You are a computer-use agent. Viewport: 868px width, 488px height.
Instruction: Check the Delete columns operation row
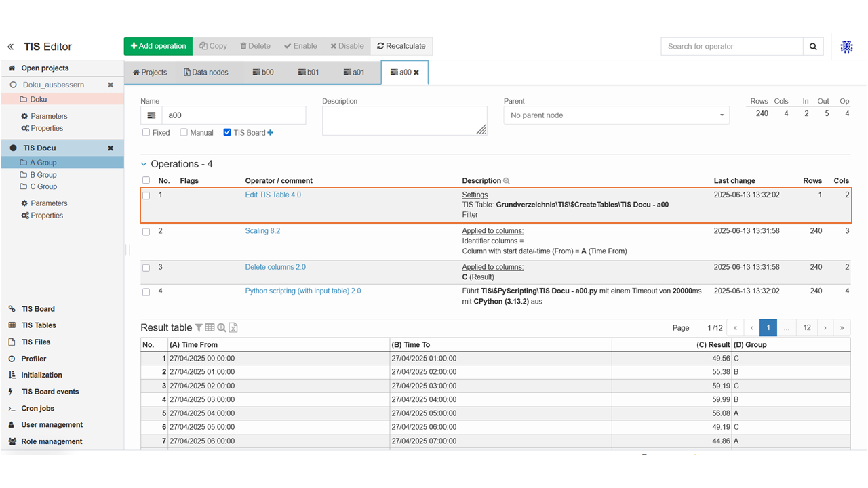[x=146, y=268]
